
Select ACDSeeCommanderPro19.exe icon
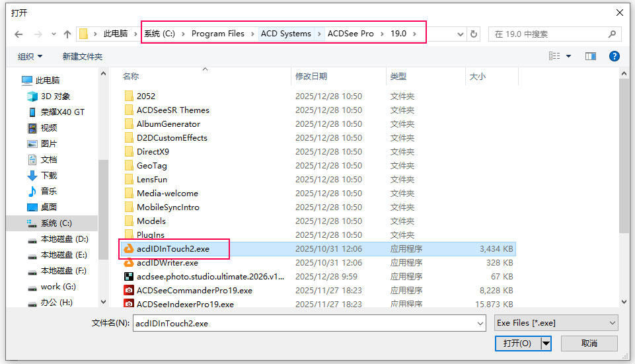click(128, 290)
